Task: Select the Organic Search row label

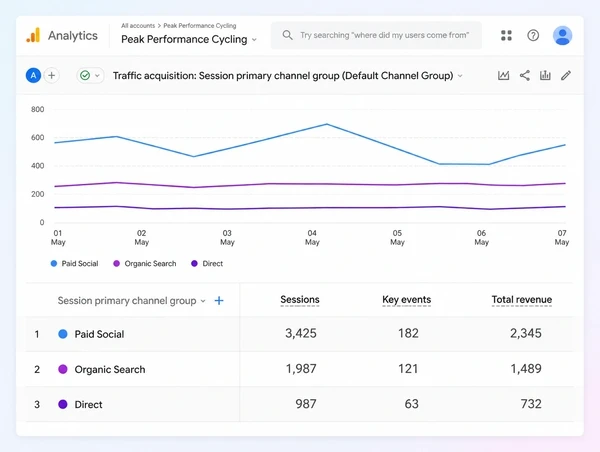Action: [110, 369]
